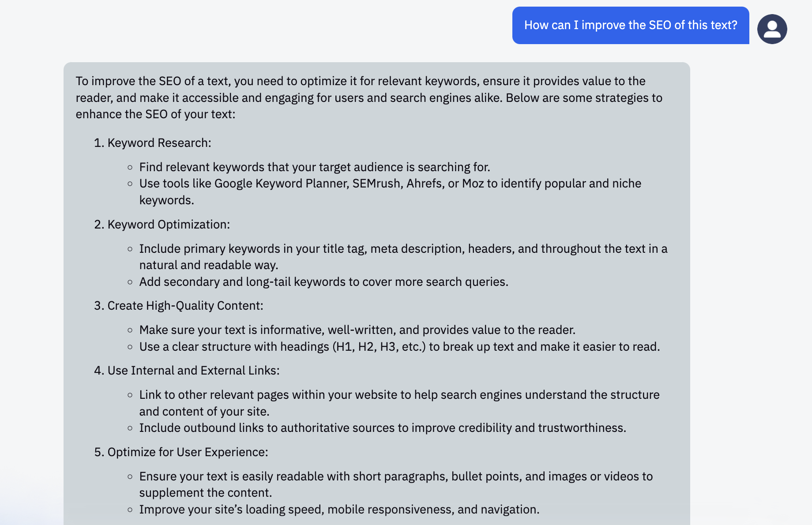Click the user profile avatar icon
This screenshot has height=525, width=812.
pos(772,29)
